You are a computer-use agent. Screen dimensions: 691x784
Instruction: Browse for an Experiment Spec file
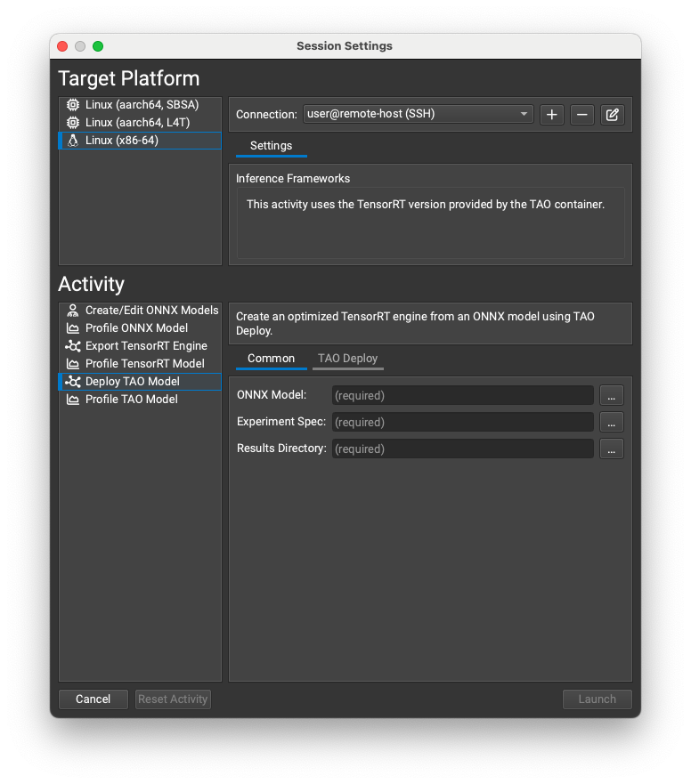[612, 422]
